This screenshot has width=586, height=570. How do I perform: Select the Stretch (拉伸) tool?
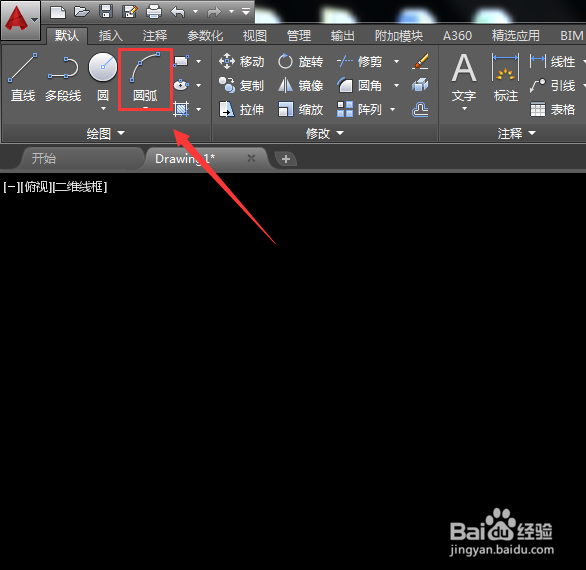[x=242, y=110]
